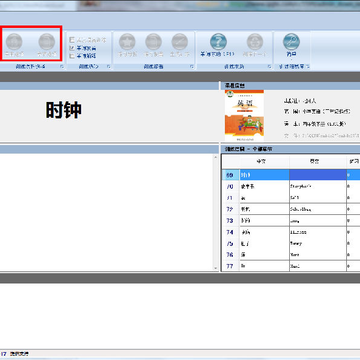
Task: Select word row numbered 73
Action: pyautogui.click(x=291, y=220)
